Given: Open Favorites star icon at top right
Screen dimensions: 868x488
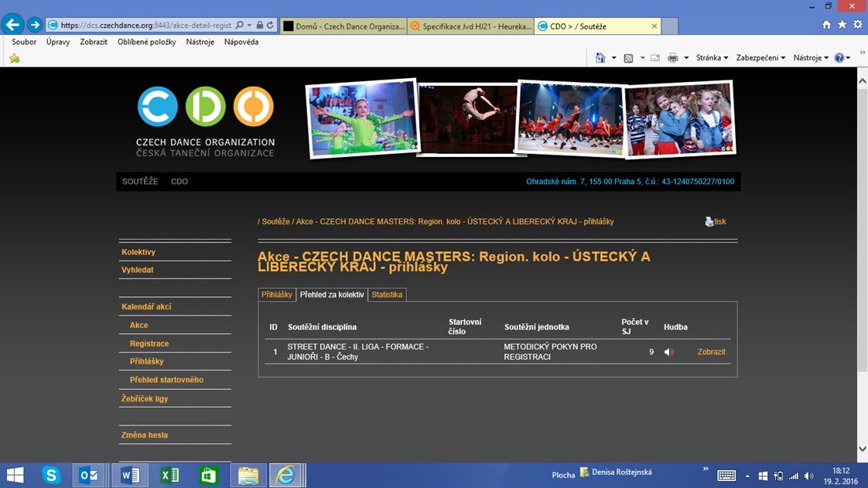Looking at the screenshot, I should click(x=842, y=25).
